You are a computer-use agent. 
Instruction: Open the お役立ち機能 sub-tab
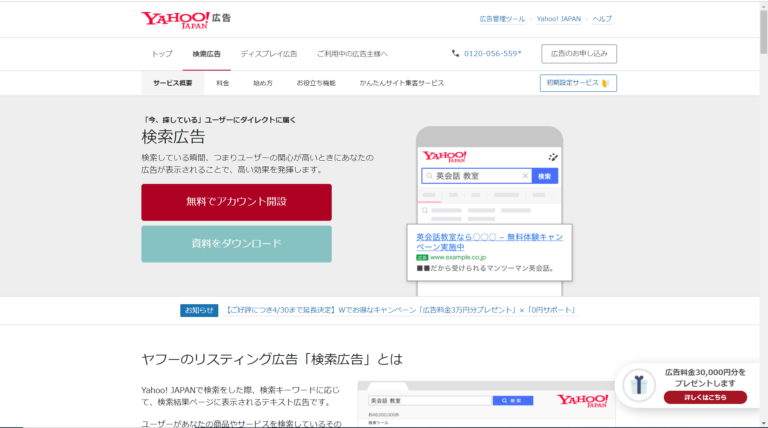(316, 83)
